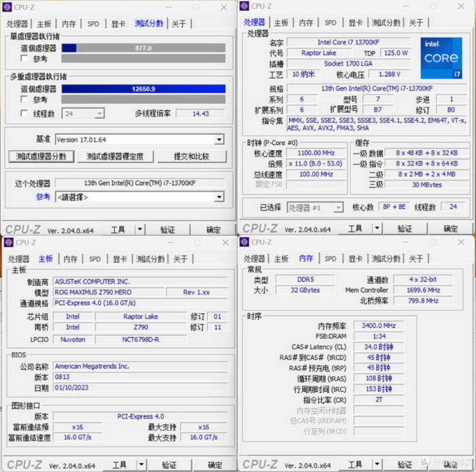
Task: Click the empty multi-thread 參考 reference bar
Action: 143,99
